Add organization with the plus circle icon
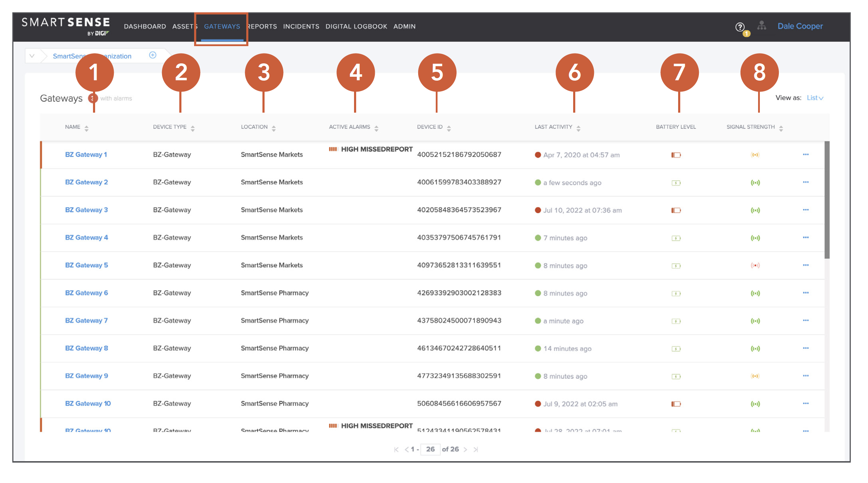The width and height of the screenshot is (868, 483). [153, 55]
